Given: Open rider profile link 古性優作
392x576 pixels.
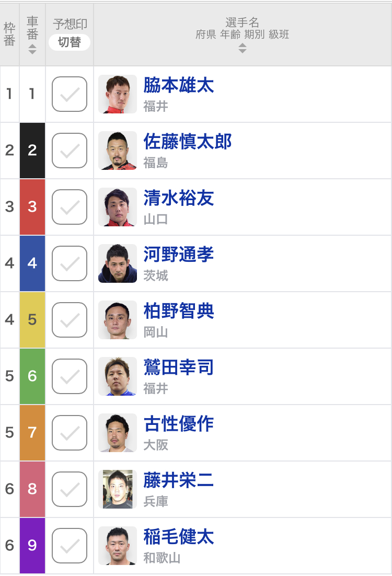Looking at the screenshot, I should click(x=179, y=423).
